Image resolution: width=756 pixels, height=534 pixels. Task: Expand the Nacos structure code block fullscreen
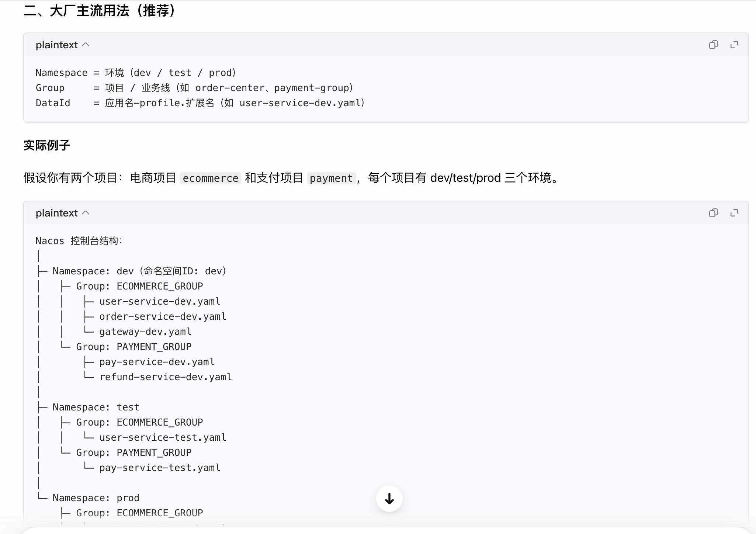(x=734, y=213)
